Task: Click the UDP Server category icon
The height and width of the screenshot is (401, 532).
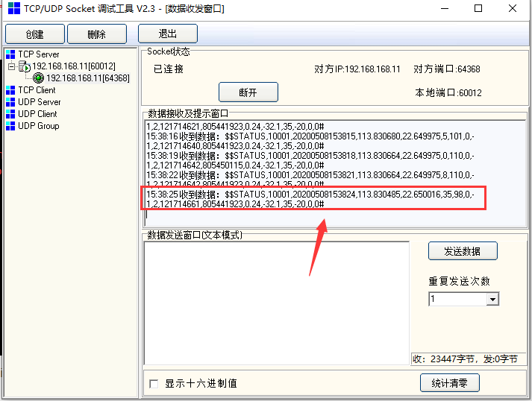Action: pos(10,102)
